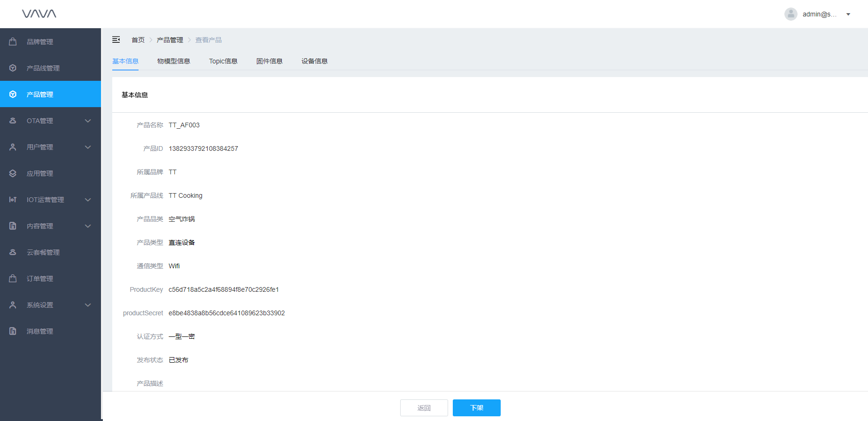Viewport: 868px width, 421px height.
Task: Click the VAVA logo
Action: click(39, 14)
